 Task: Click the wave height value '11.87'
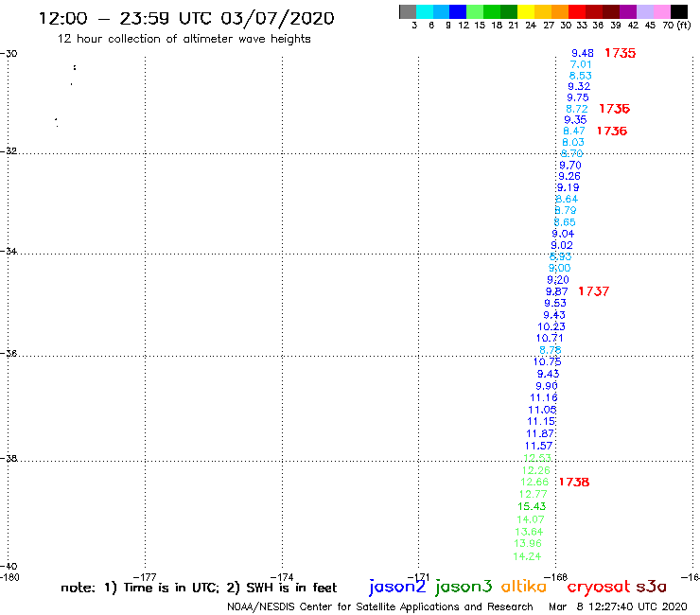[540, 433]
